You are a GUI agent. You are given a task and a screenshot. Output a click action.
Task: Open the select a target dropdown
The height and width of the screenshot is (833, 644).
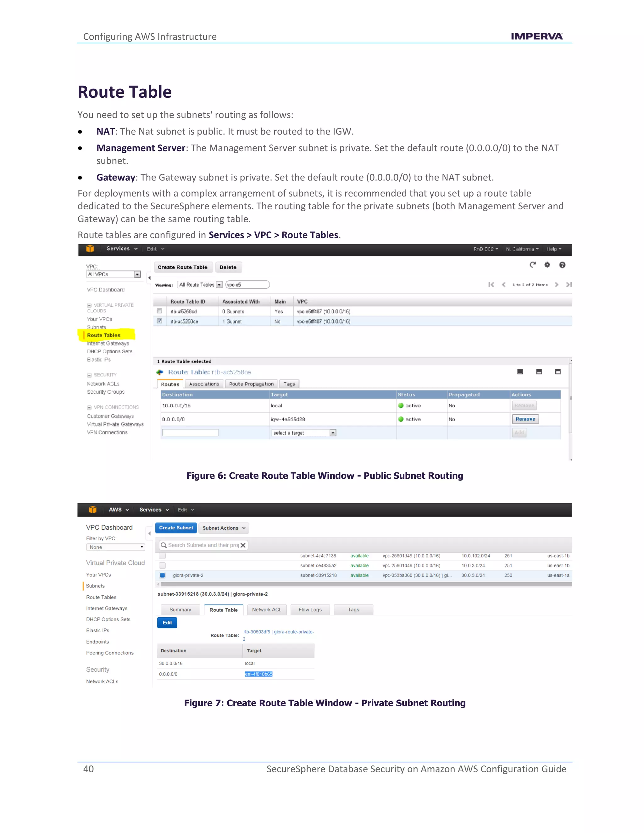[304, 433]
